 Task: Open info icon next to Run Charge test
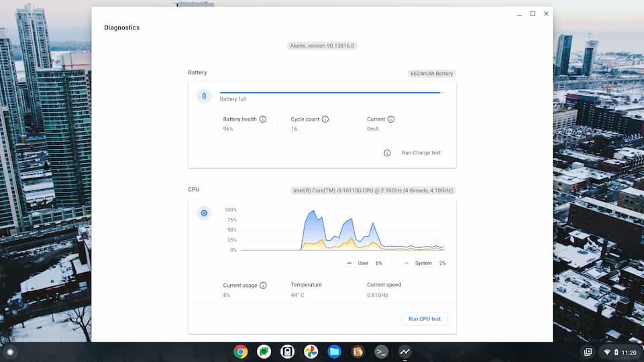[387, 153]
